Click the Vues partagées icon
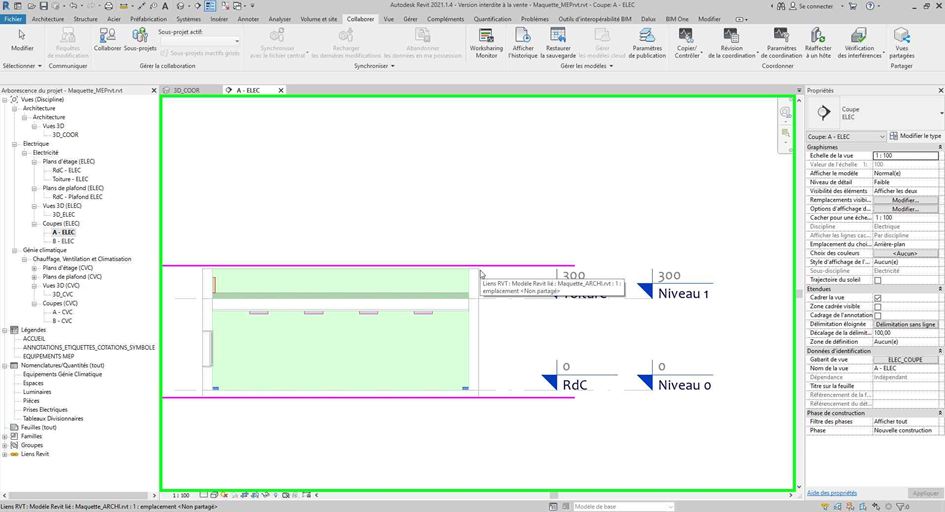 903,36
